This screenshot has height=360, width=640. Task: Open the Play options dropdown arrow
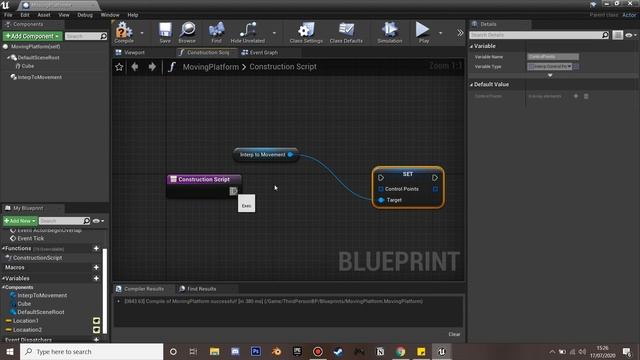tap(440, 33)
